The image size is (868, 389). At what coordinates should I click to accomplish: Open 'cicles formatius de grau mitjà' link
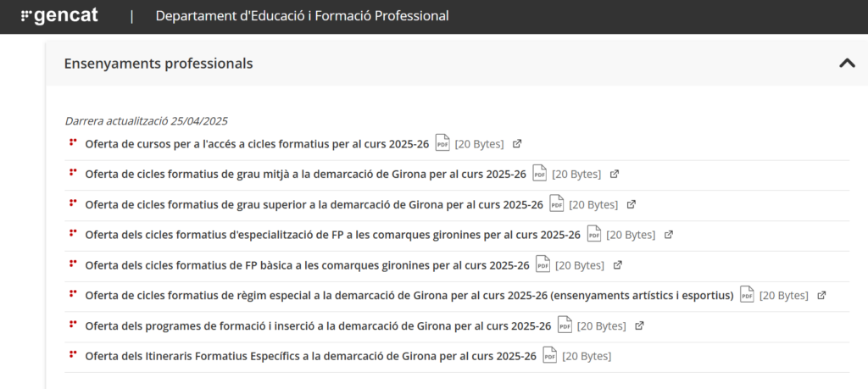(305, 175)
